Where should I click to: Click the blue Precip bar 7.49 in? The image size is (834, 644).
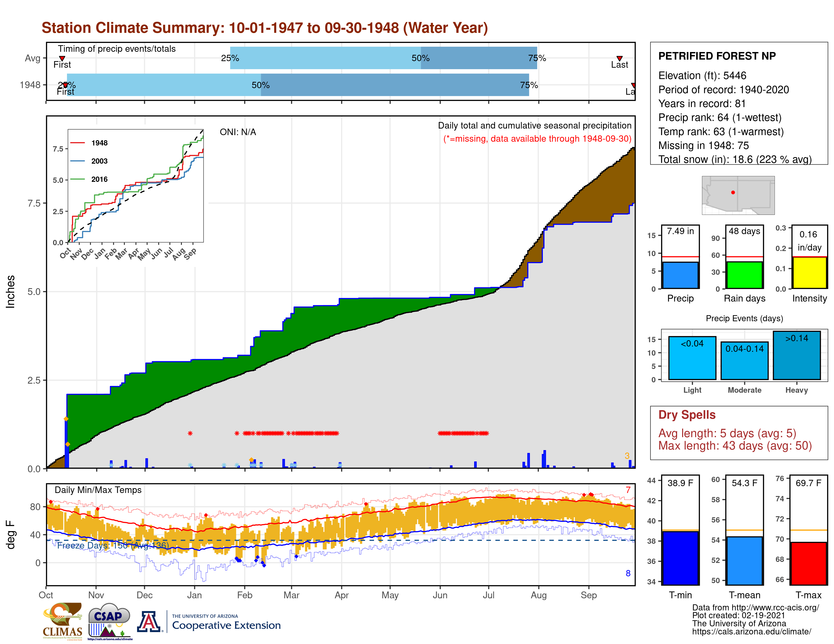tap(681, 275)
